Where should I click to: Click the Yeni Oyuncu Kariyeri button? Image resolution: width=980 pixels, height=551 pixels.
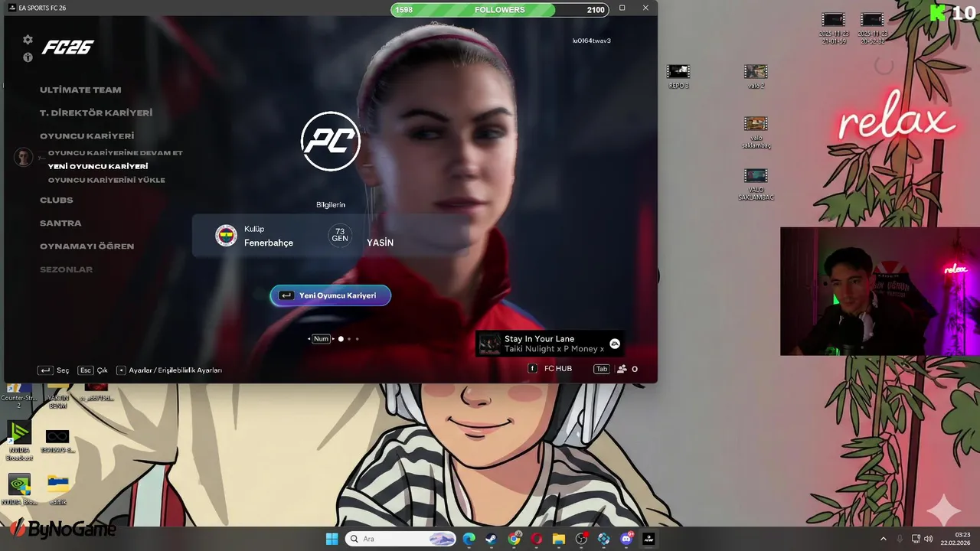click(331, 295)
